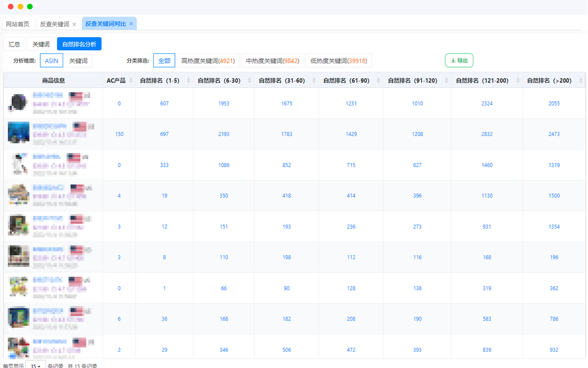Filter by 高热度关键词 category

tap(208, 61)
